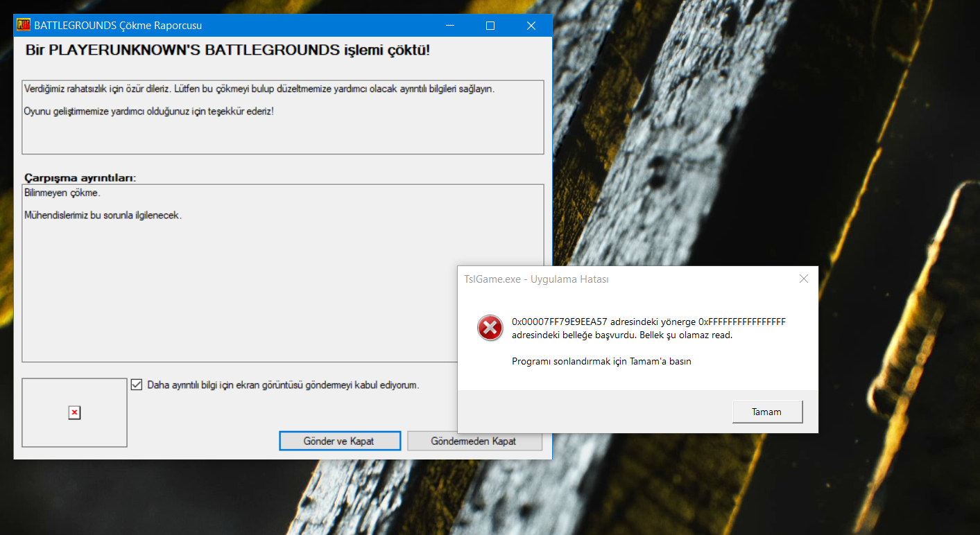
Task: Click the broken screenshot thumbnail preview
Action: click(74, 412)
